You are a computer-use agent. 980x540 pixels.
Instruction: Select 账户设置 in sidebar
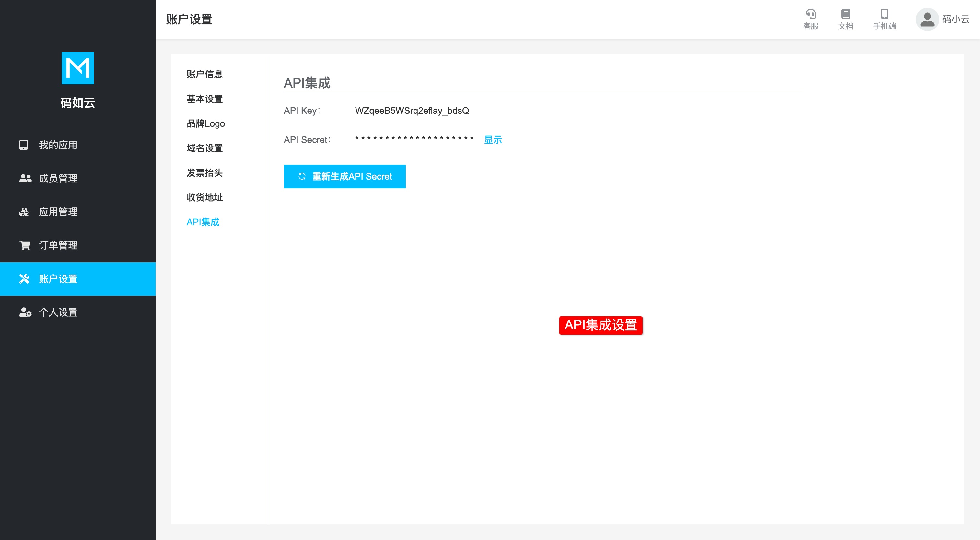[77, 279]
